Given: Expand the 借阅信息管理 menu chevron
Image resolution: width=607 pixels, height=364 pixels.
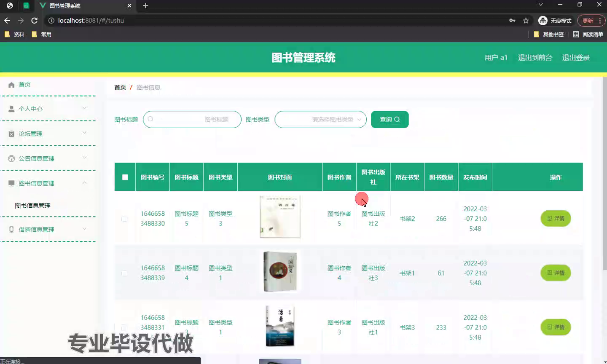Looking at the screenshot, I should 84,229.
